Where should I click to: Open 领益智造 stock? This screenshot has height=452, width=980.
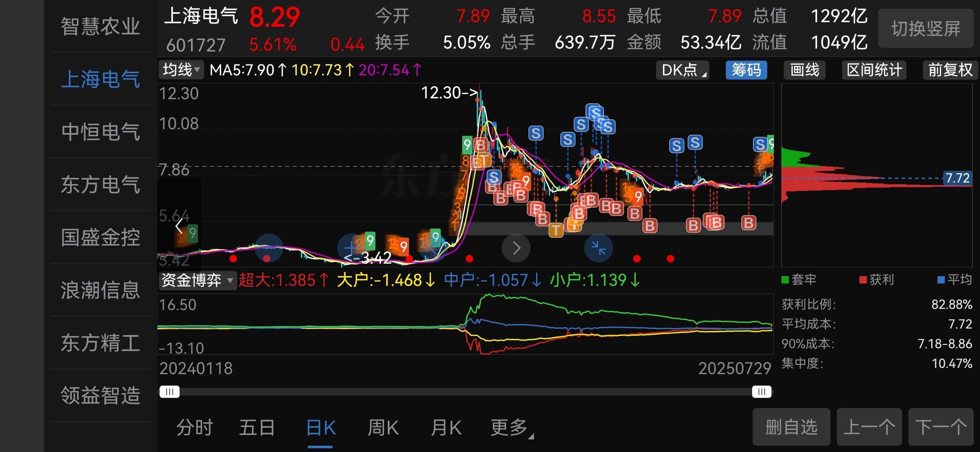point(101,395)
